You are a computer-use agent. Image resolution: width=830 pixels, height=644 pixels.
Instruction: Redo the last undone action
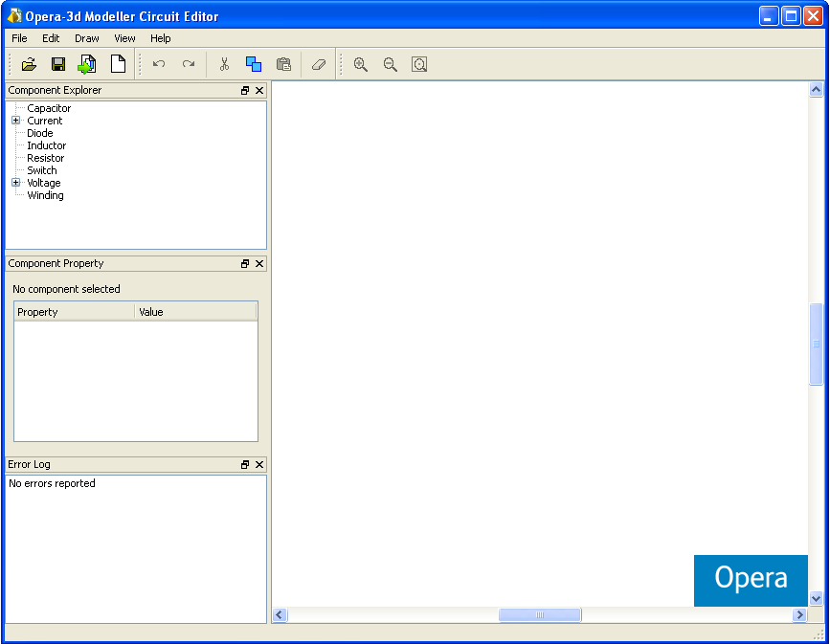point(189,64)
